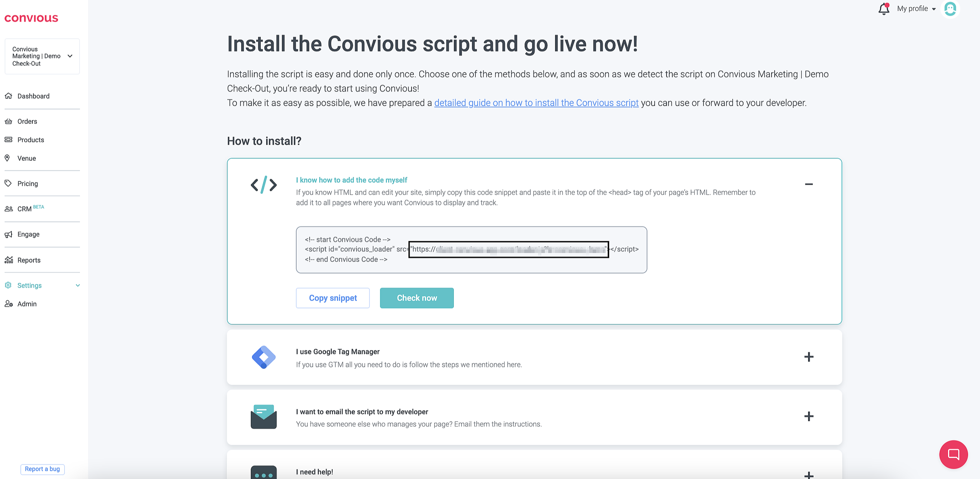980x479 pixels.
Task: Open the chat support bubble
Action: pos(953,454)
